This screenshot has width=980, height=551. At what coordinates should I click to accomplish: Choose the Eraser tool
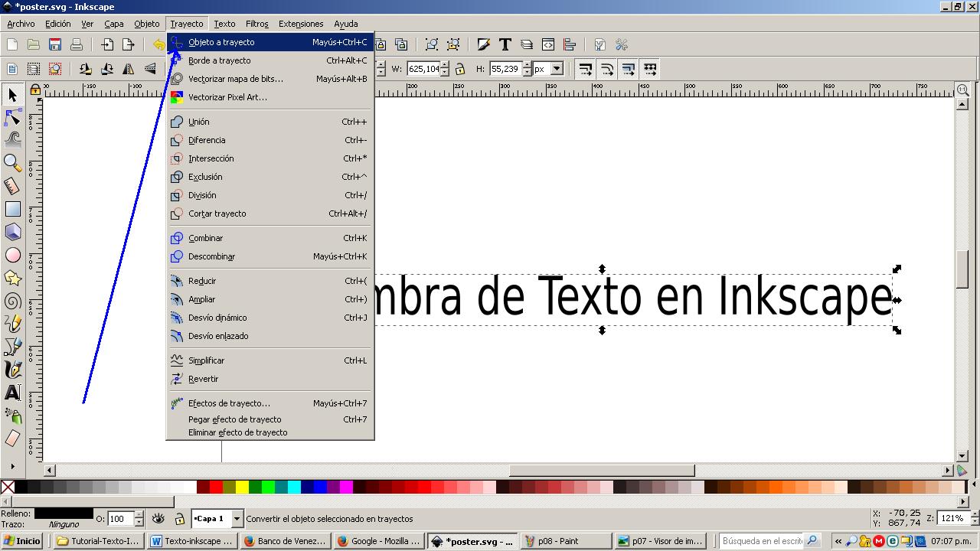[12, 439]
